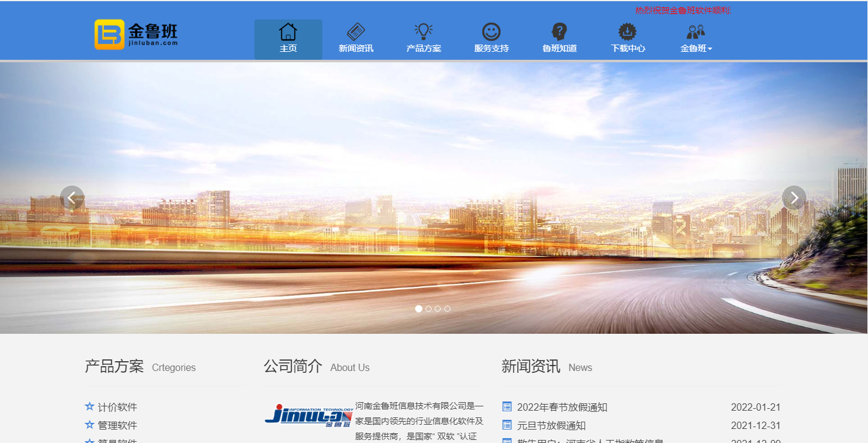Select the second carousel indicator dot
This screenshot has height=443, width=868.
point(429,309)
